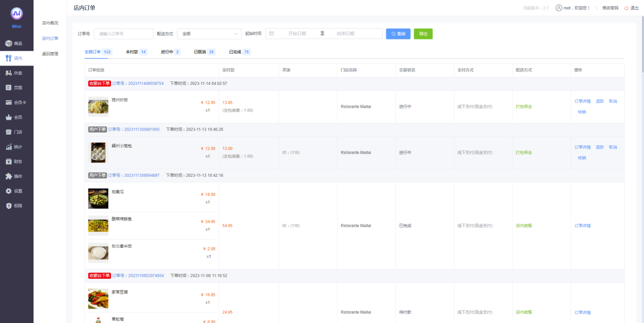This screenshot has height=323, width=644.
Task: Click 退出 logout link at top right
Action: [631, 8]
